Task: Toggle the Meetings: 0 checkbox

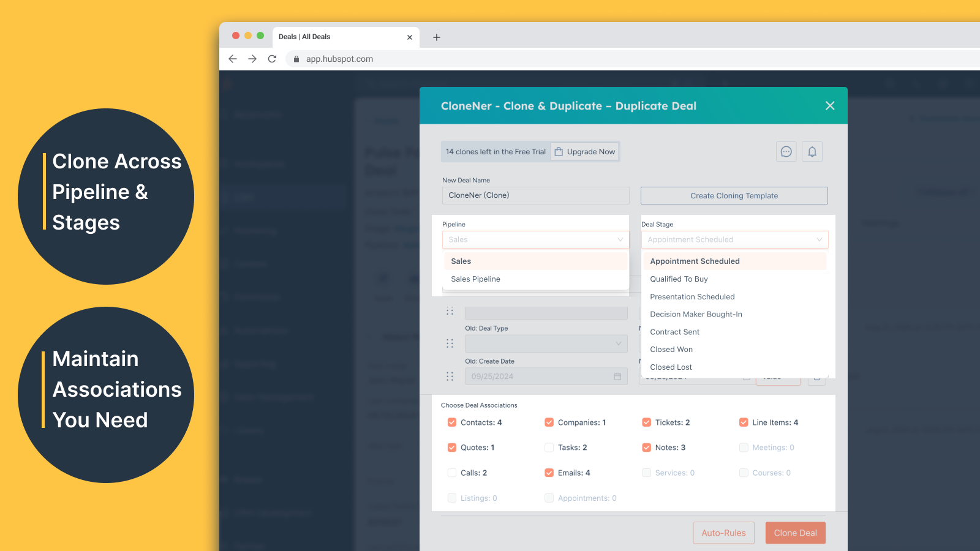Action: tap(744, 448)
